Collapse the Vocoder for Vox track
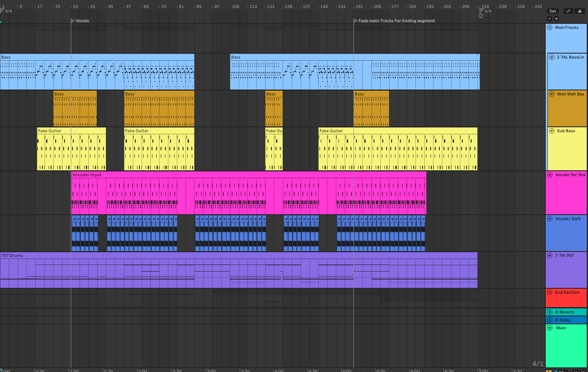The height and width of the screenshot is (372, 588). (x=550, y=174)
